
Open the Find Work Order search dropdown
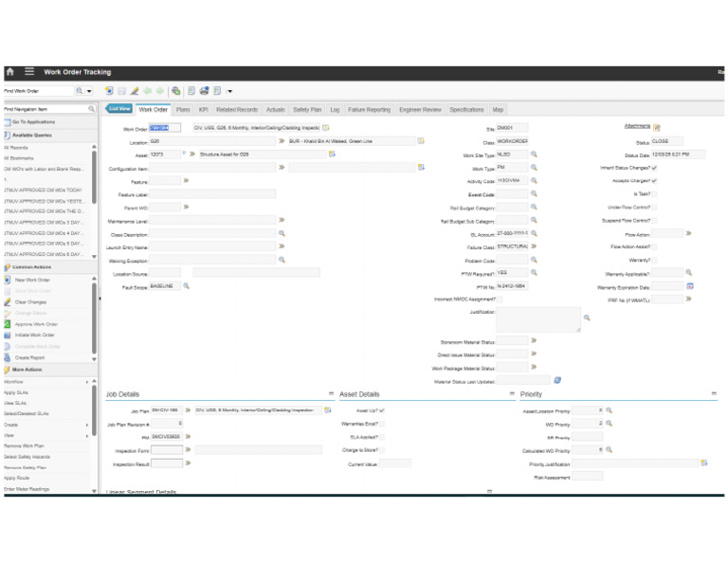point(89,91)
